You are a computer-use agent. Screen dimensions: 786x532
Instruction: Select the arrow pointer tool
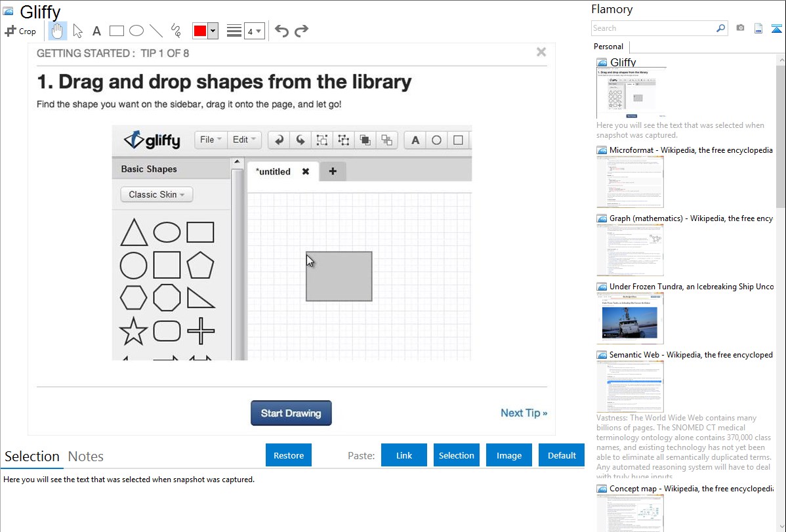coord(77,31)
